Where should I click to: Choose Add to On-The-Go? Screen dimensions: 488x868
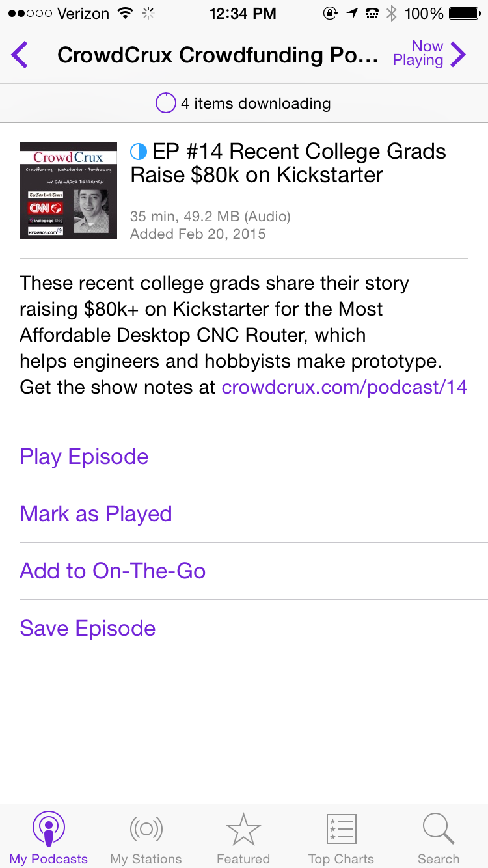(113, 571)
